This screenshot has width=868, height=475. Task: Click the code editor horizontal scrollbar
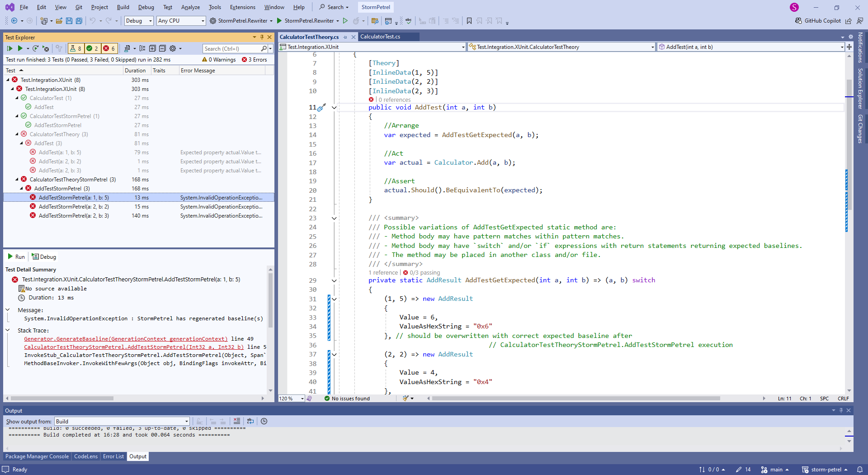pos(576,399)
